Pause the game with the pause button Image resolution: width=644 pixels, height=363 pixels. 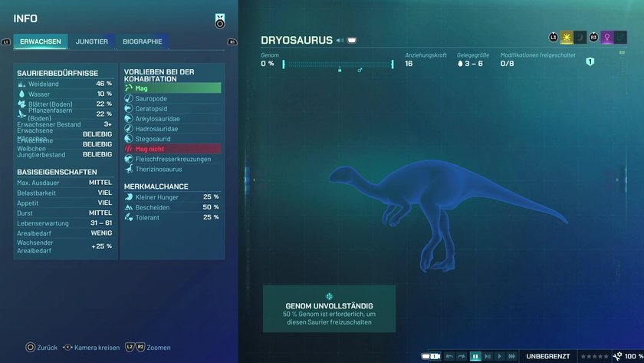point(475,356)
